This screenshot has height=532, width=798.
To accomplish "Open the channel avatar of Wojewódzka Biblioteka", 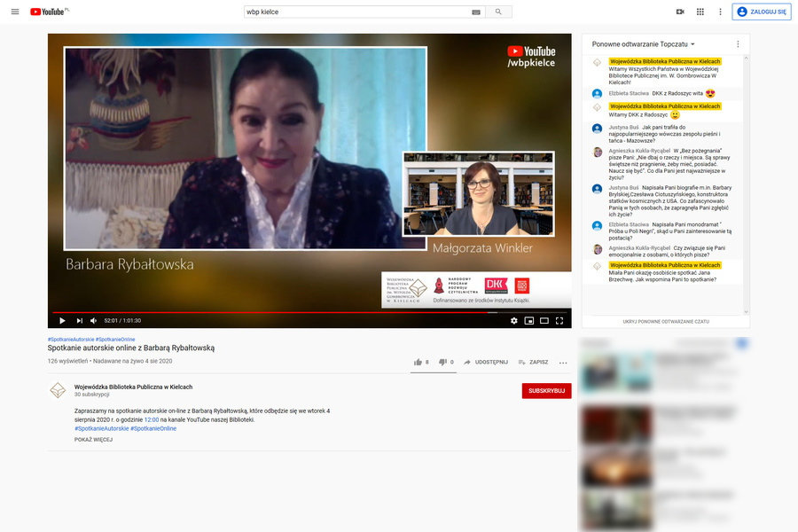I will [58, 390].
